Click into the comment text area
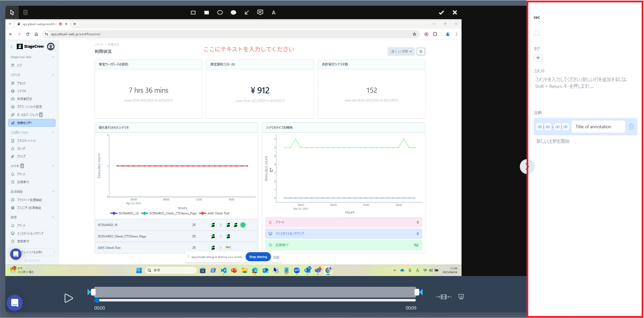The height and width of the screenshot is (318, 644). click(584, 83)
